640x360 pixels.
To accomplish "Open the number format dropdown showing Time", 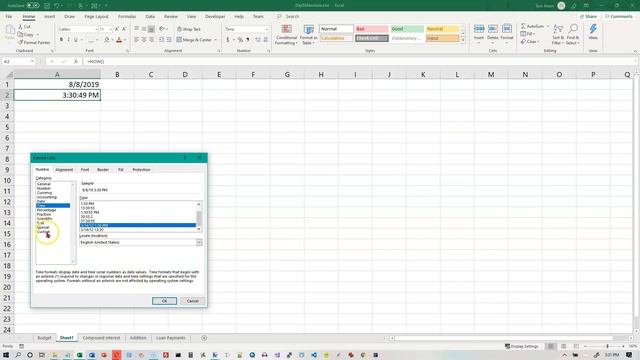I will click(x=267, y=29).
